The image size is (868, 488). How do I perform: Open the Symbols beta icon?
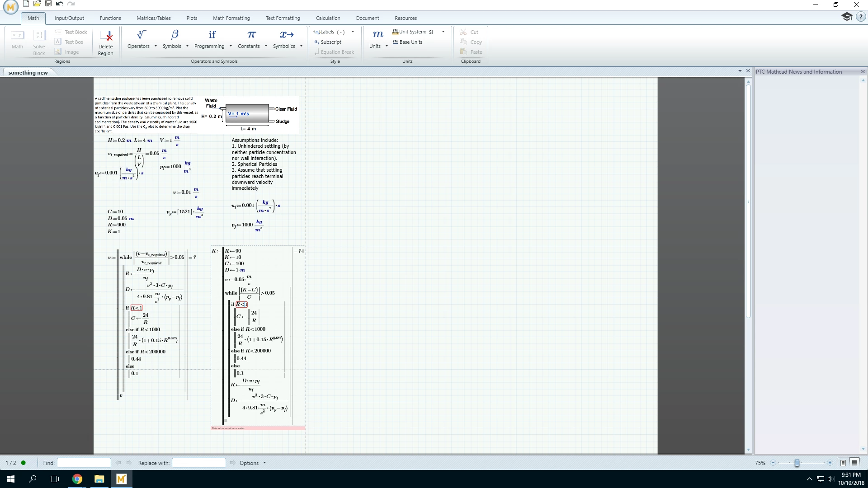tap(175, 35)
